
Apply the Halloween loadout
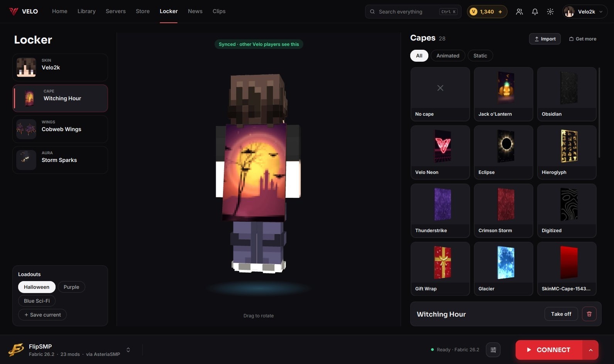pyautogui.click(x=37, y=287)
